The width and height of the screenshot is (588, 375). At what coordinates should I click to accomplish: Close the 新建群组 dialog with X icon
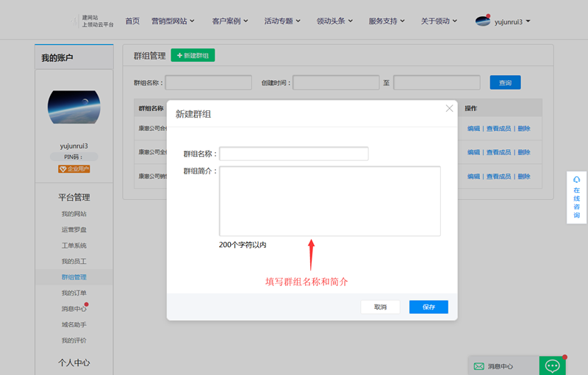(449, 109)
